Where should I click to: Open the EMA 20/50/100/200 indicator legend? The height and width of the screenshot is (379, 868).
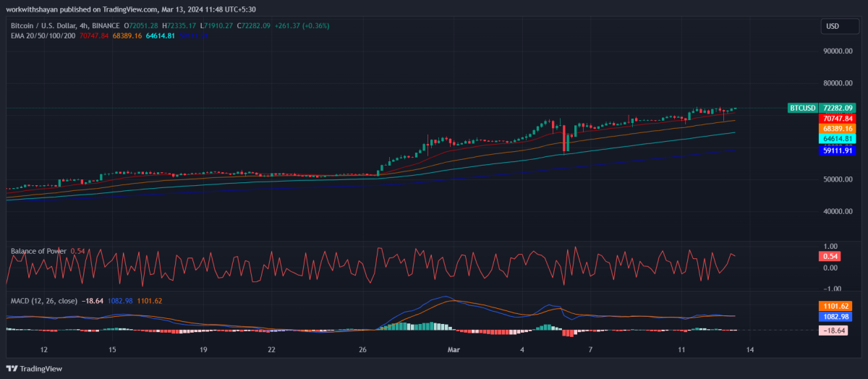coord(42,35)
